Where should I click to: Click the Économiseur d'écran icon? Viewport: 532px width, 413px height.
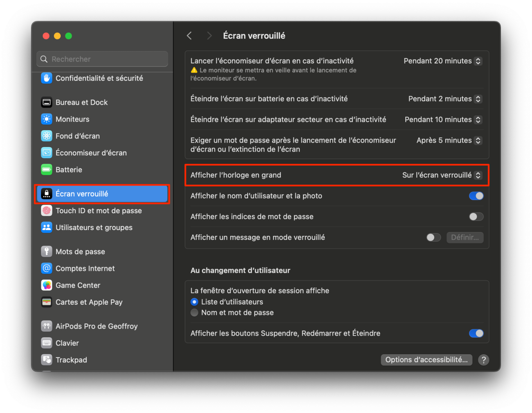[x=47, y=153]
